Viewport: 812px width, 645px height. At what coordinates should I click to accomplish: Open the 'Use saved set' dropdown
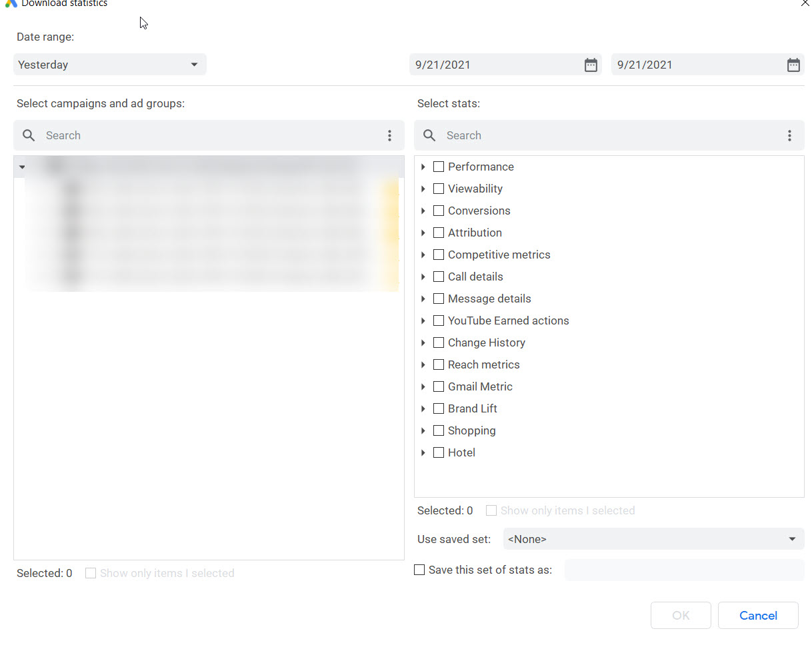[x=653, y=539]
